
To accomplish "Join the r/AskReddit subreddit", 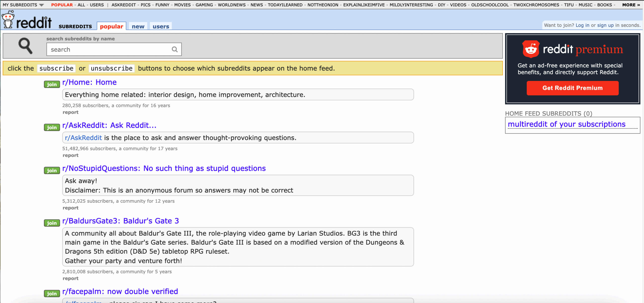I will [x=52, y=127].
